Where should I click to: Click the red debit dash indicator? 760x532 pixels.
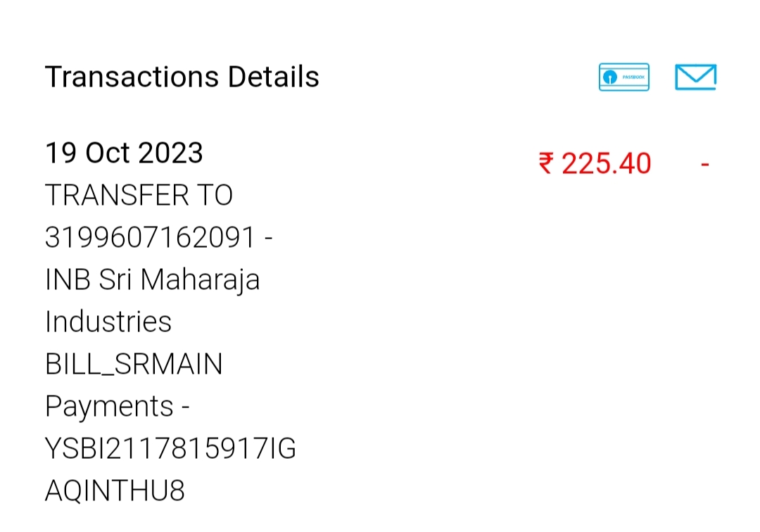pos(704,164)
